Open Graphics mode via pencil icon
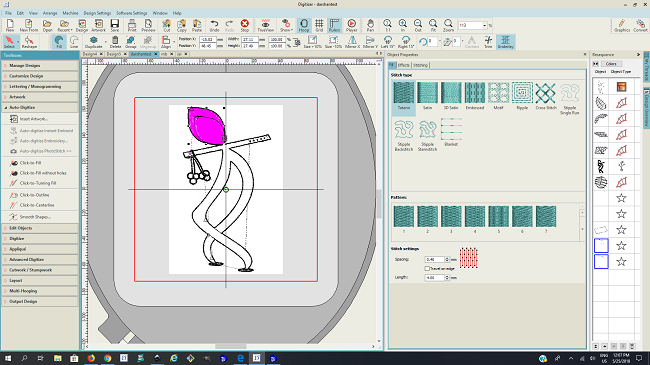This screenshot has width=650, height=365. click(x=622, y=25)
